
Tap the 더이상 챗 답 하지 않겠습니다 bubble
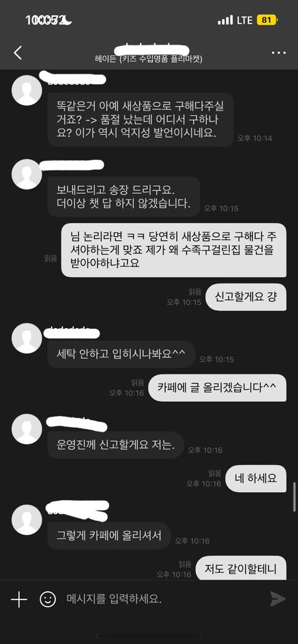point(124,197)
